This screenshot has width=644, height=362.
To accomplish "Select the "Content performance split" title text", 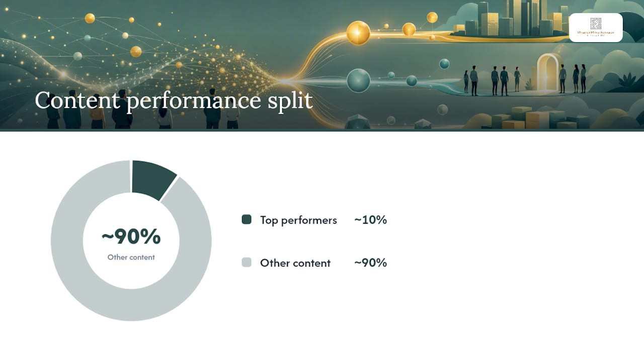I will point(174,101).
